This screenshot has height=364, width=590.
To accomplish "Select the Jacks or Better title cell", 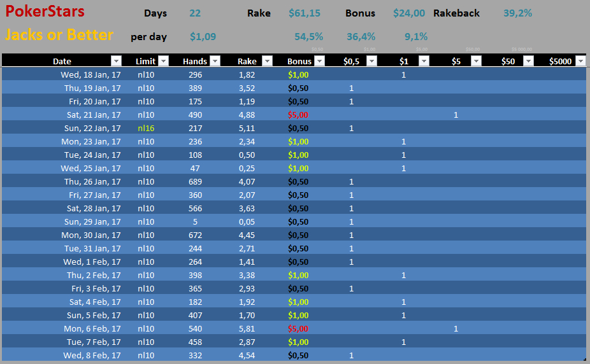I will pos(59,34).
